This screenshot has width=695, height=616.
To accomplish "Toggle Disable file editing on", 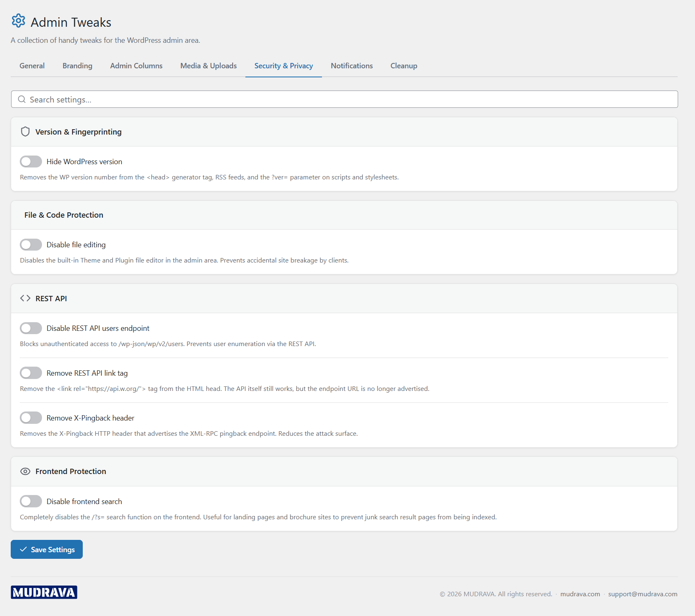I will coord(30,244).
